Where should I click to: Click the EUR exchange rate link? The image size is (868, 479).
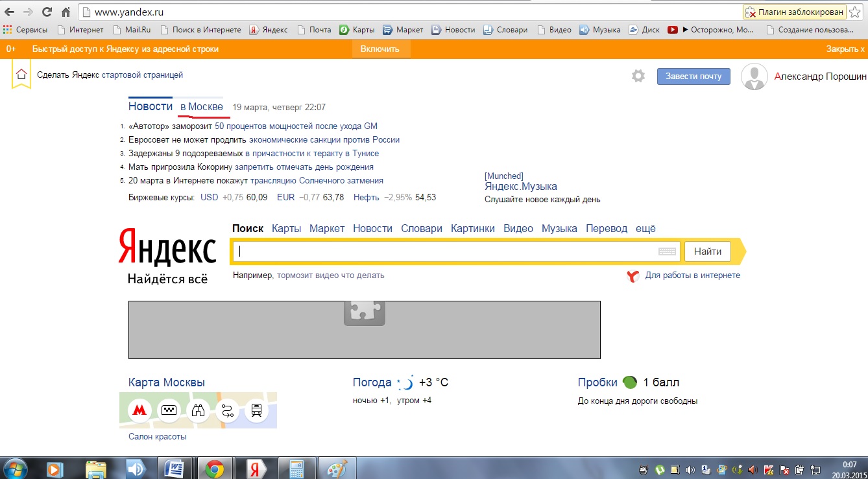pos(285,197)
